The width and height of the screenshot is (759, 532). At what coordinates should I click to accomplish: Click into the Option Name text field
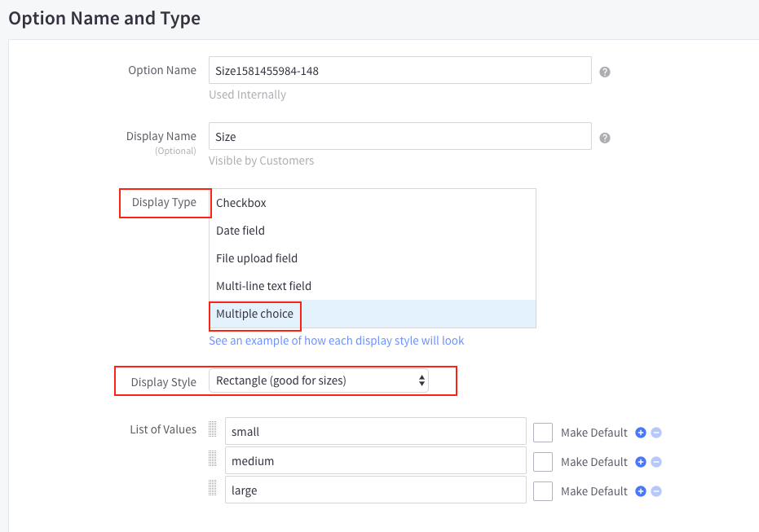tap(399, 71)
